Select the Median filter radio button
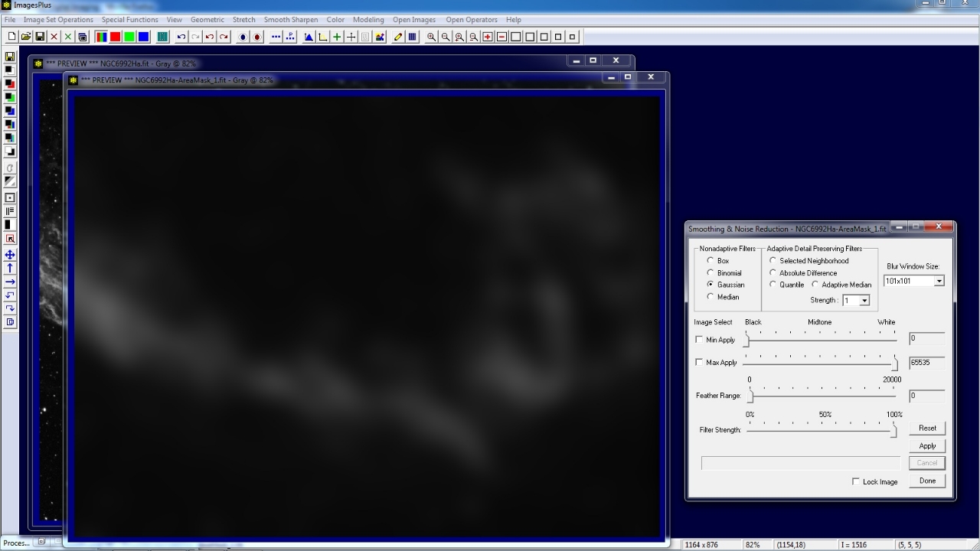This screenshot has height=551, width=980. [x=710, y=297]
